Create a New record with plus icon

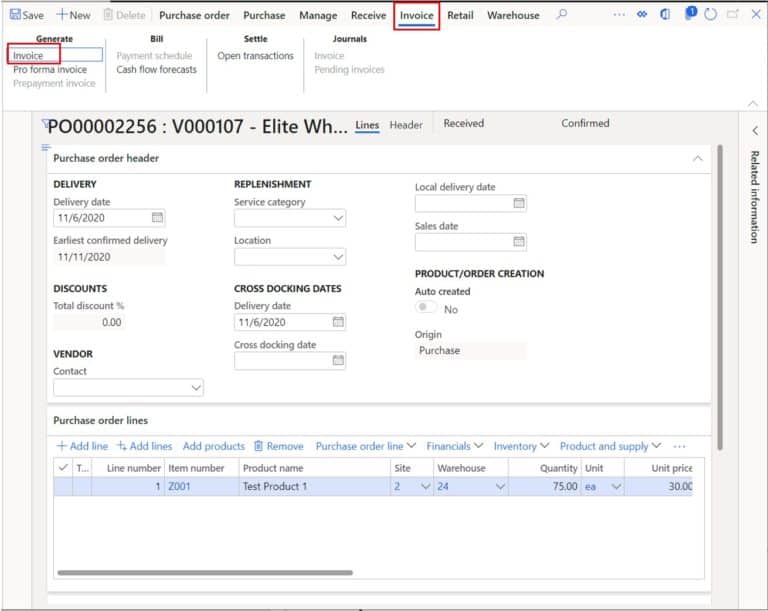[73, 15]
